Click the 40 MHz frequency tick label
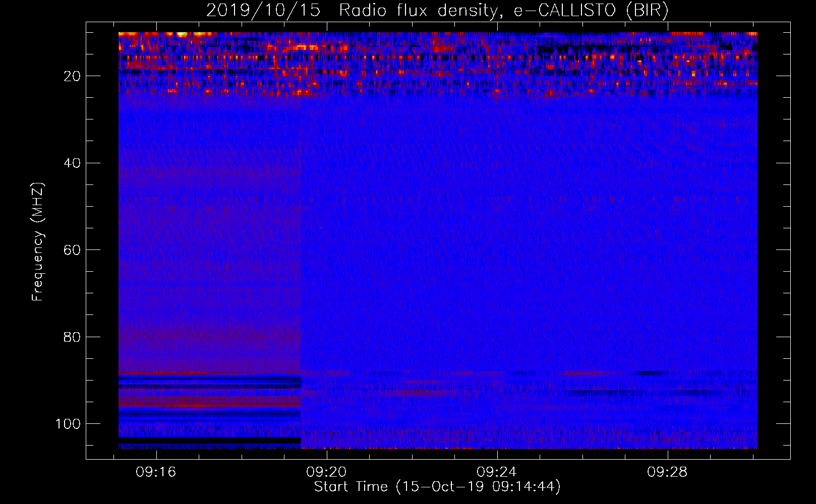This screenshot has height=504, width=816. coord(72,163)
